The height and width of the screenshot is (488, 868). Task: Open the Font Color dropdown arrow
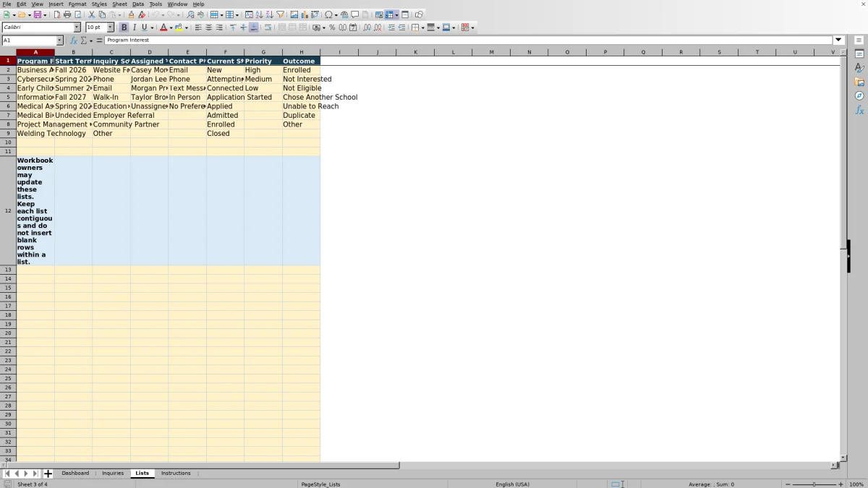click(x=171, y=27)
